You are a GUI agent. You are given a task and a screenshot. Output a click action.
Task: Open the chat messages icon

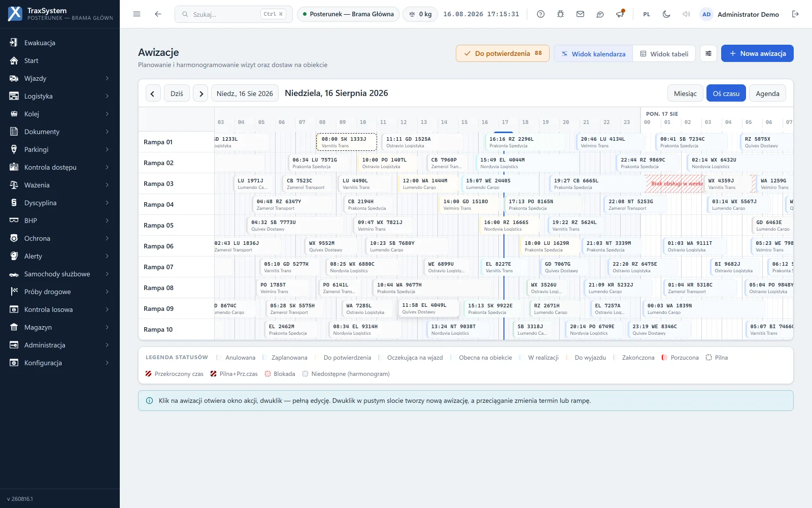600,14
